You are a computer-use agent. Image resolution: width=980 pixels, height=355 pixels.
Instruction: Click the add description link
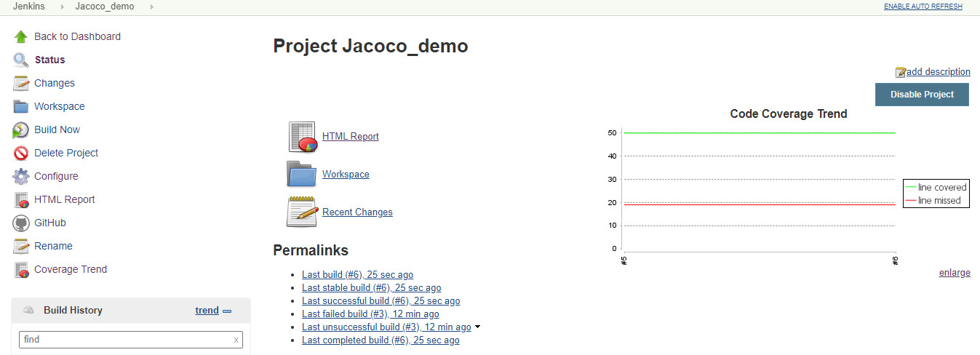938,71
